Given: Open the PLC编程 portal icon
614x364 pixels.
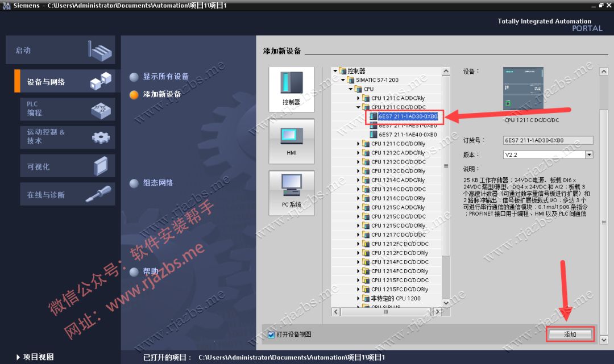Looking at the screenshot, I should click(63, 109).
